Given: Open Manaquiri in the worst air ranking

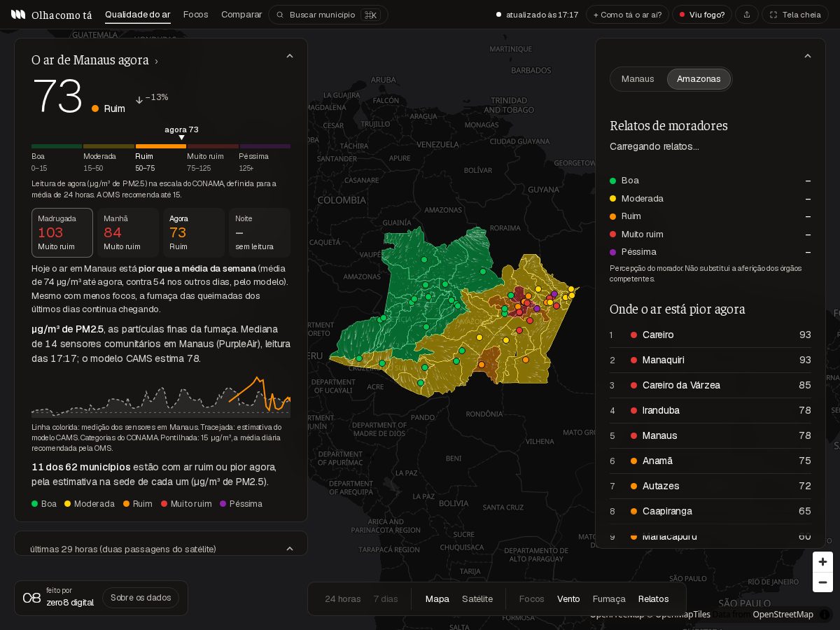Looking at the screenshot, I should pos(710,360).
